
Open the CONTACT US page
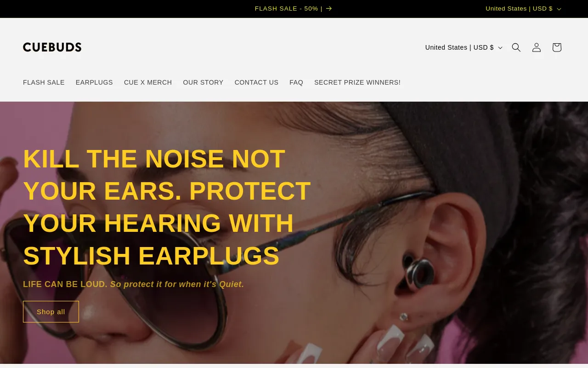[x=256, y=82]
